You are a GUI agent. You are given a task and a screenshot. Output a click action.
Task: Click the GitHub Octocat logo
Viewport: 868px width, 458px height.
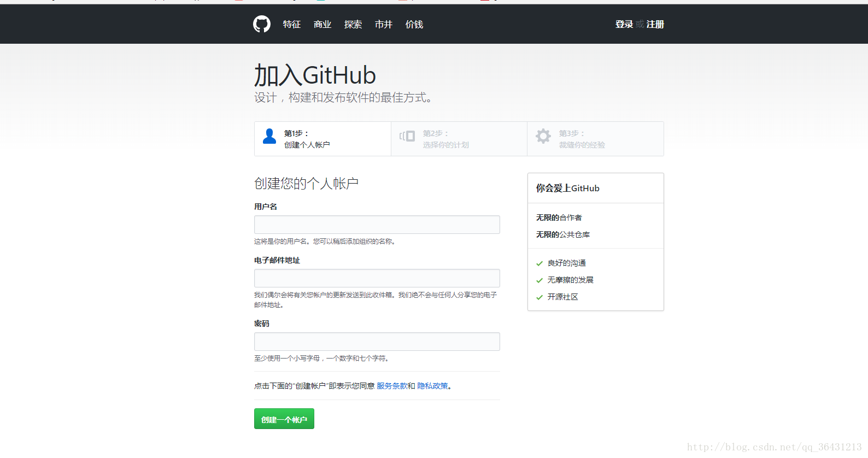pyautogui.click(x=262, y=24)
